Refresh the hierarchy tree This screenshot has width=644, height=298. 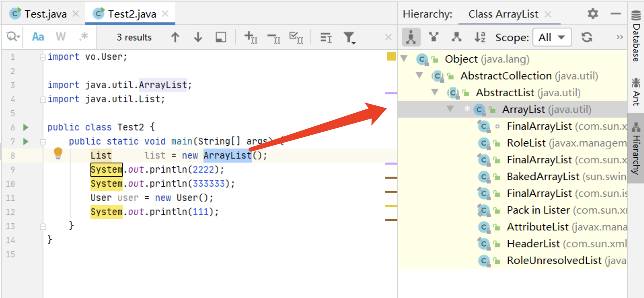pos(587,37)
